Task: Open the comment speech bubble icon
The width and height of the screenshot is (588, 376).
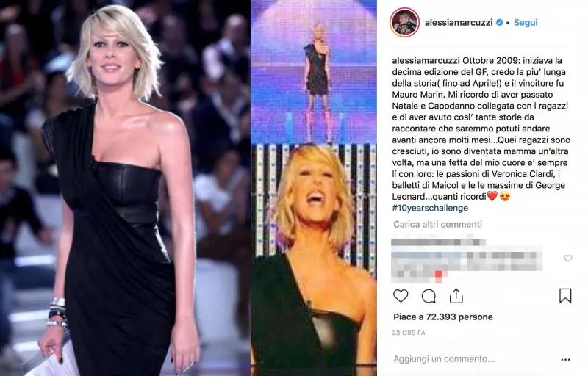Action: 429,296
